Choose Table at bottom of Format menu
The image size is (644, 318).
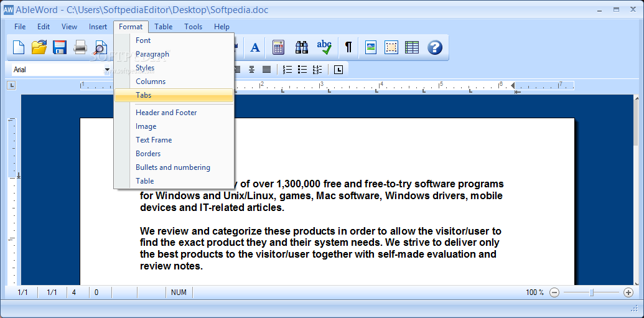tap(174, 180)
